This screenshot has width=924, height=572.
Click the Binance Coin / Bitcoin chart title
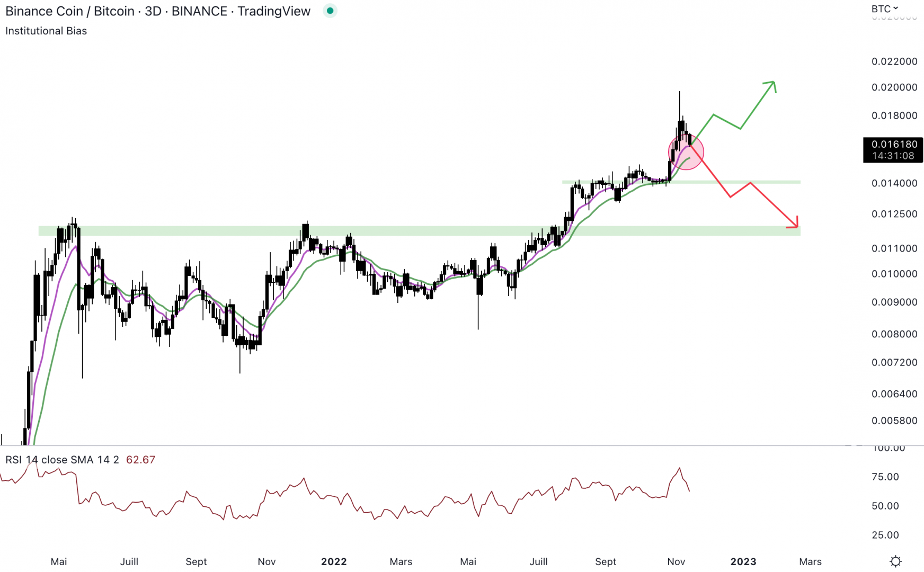pyautogui.click(x=158, y=11)
